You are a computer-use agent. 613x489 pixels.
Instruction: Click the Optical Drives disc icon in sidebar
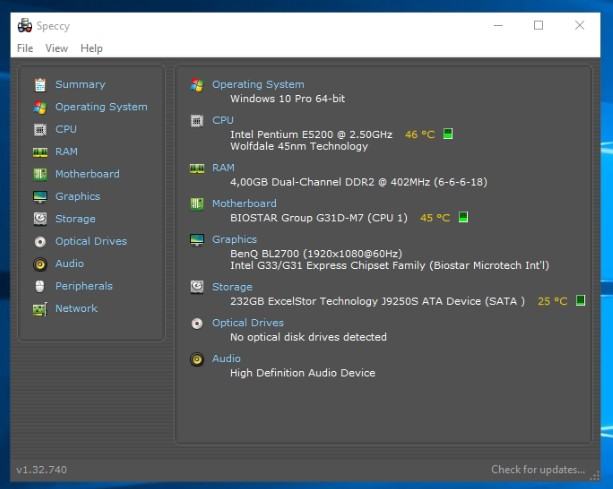[40, 241]
